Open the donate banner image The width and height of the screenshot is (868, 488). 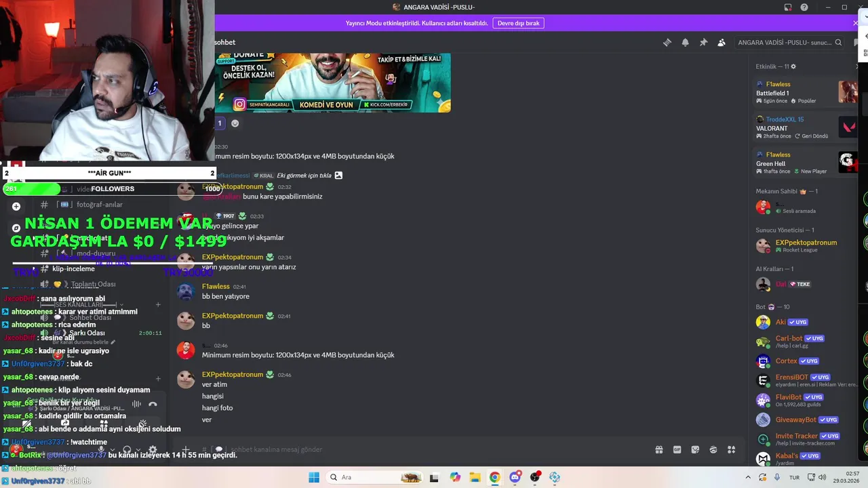[333, 83]
